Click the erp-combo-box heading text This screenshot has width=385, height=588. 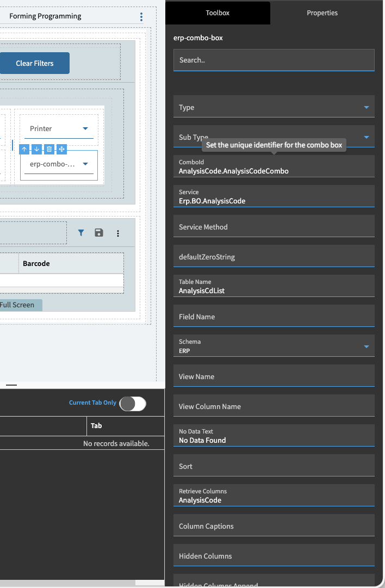[198, 38]
